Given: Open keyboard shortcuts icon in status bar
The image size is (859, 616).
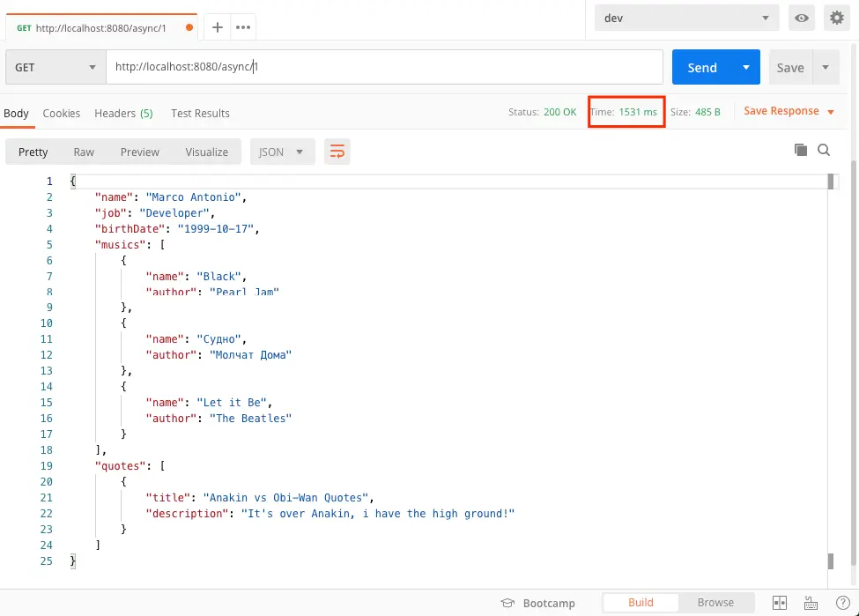Looking at the screenshot, I should point(811,603).
